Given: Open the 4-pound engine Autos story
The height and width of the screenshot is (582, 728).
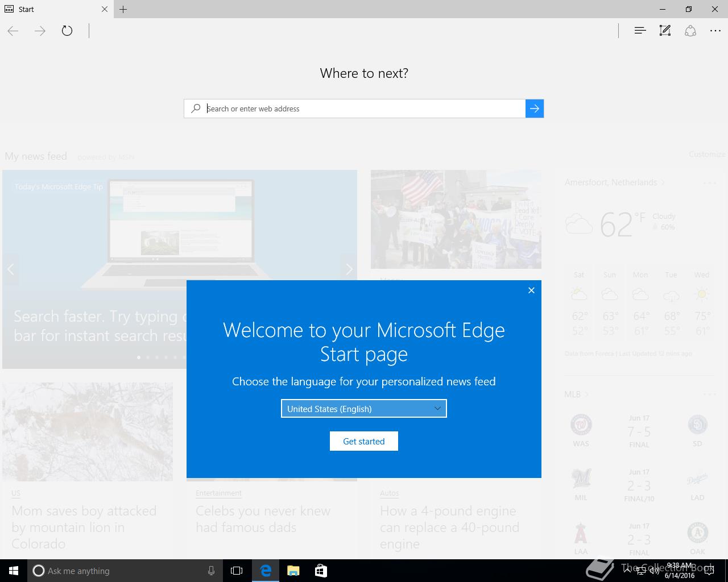Looking at the screenshot, I should [x=449, y=527].
